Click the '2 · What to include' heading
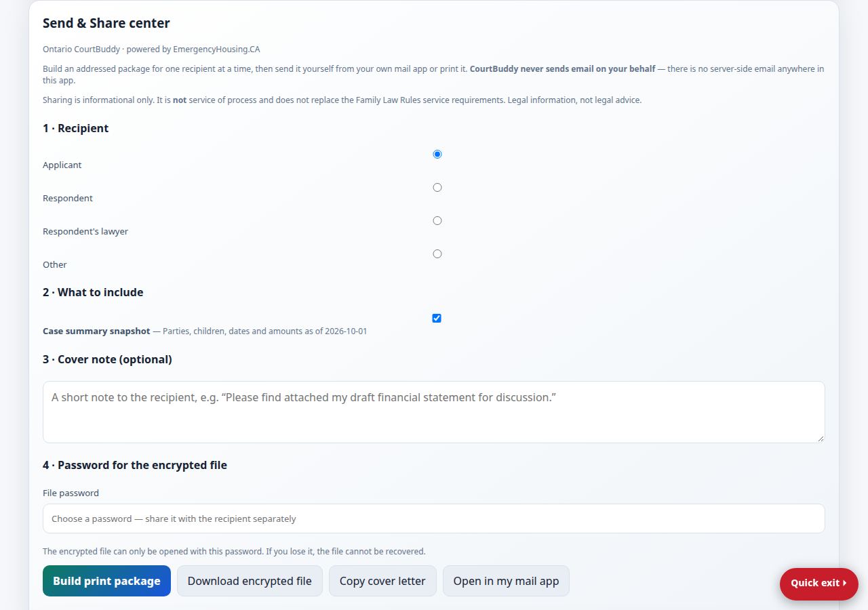Viewport: 868px width, 610px height. (93, 292)
